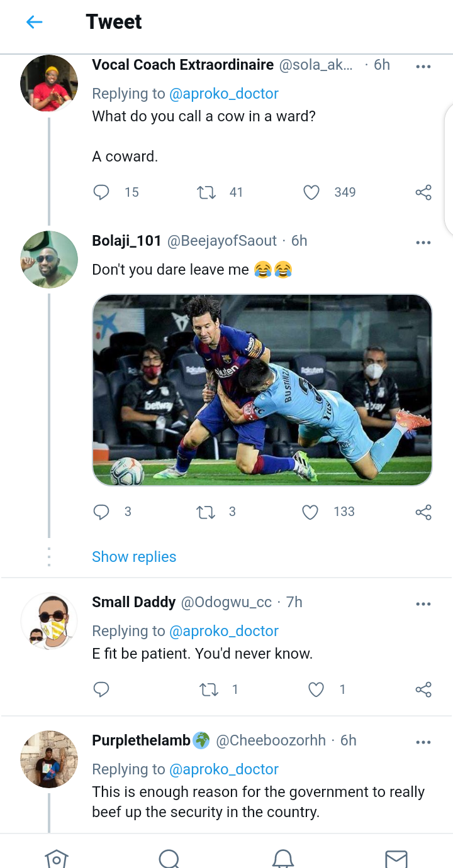Open @aproko_doctor link in Small Daddy's reply

(x=224, y=631)
